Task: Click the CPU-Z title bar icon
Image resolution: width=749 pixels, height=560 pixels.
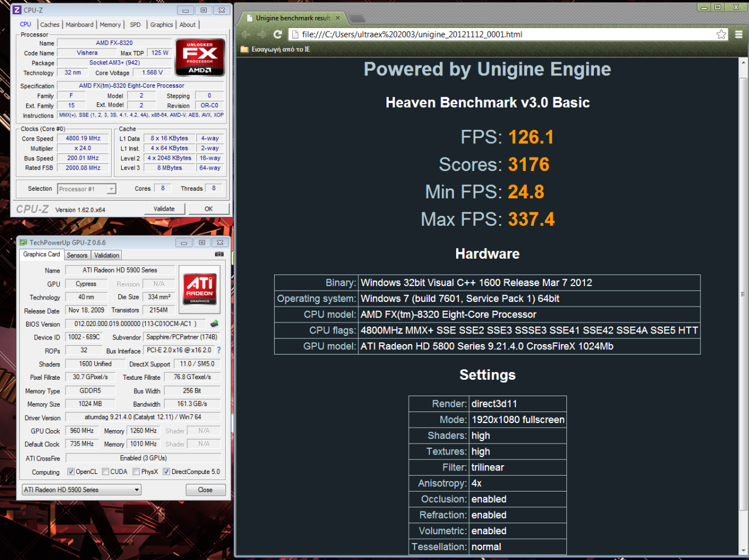Action: (x=17, y=10)
